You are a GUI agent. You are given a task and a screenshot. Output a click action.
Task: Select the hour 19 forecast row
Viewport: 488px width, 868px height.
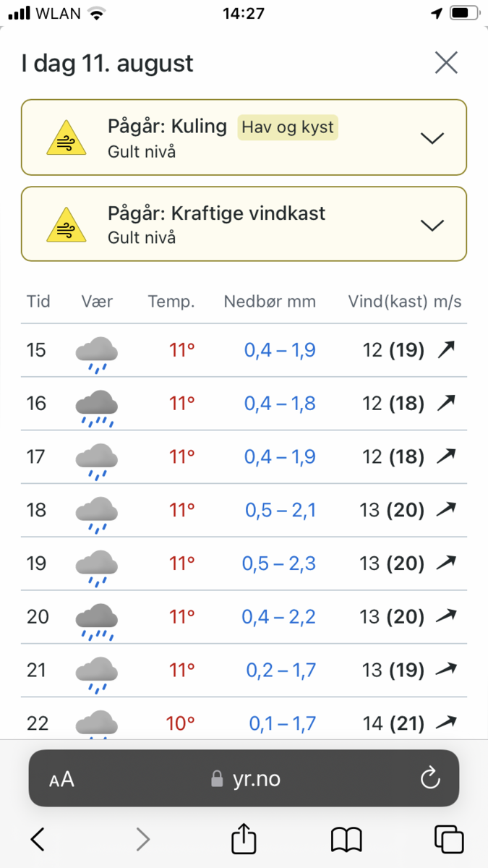pyautogui.click(x=244, y=563)
